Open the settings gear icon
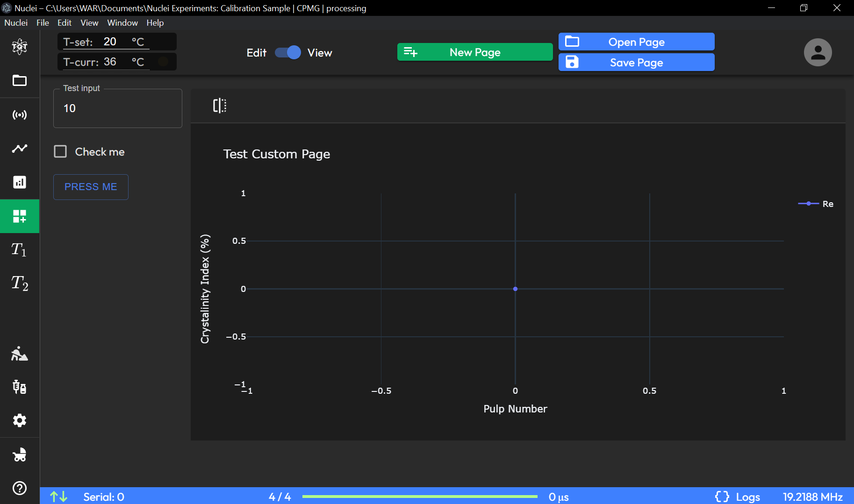This screenshot has width=854, height=504. point(20,420)
